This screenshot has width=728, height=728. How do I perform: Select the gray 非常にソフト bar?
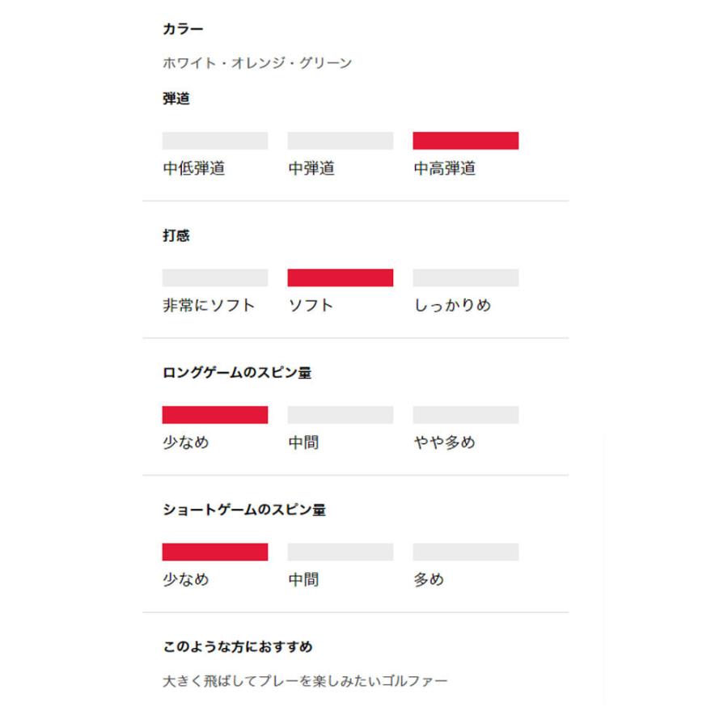point(214,277)
